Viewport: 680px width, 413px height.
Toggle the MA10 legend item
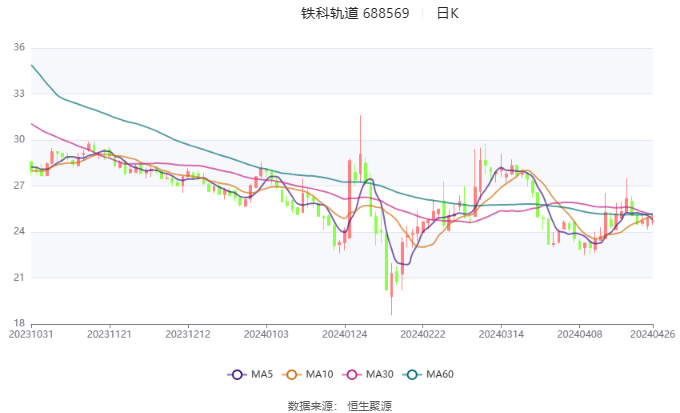coord(307,374)
